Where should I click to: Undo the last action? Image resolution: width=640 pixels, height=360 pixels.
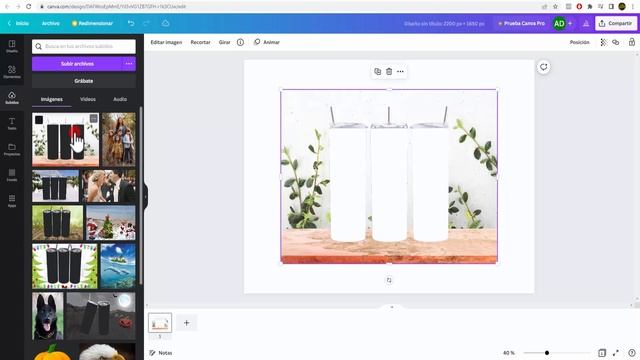(131, 23)
